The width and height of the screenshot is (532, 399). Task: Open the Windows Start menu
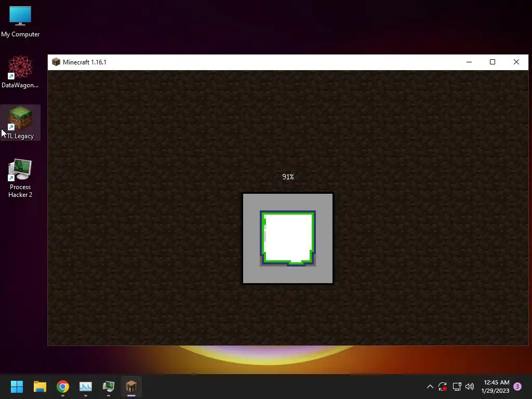click(17, 387)
